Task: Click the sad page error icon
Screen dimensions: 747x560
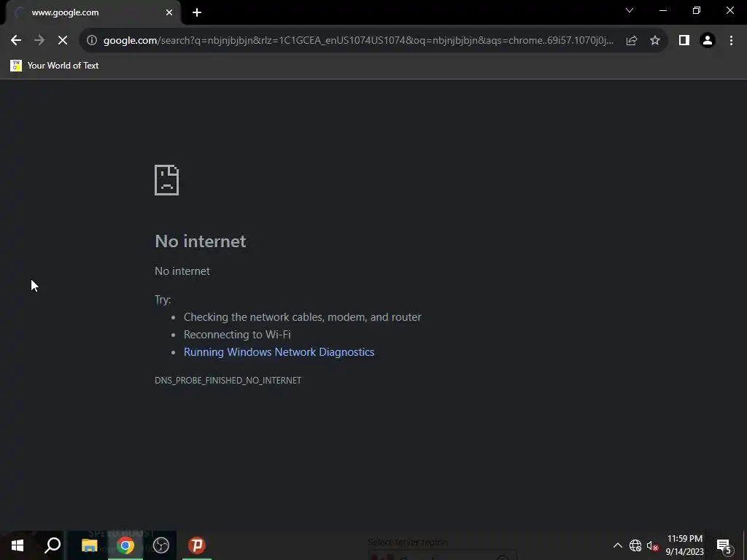Action: pos(167,180)
